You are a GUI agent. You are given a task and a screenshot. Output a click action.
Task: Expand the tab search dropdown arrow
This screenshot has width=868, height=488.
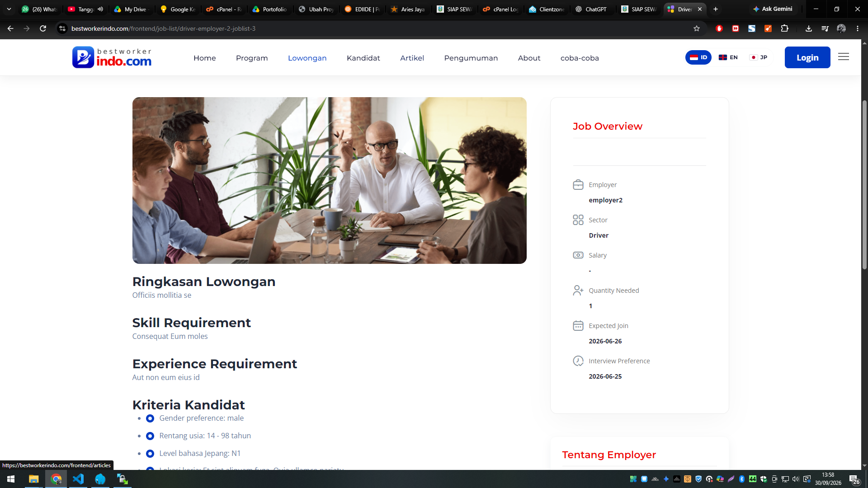pos(9,9)
